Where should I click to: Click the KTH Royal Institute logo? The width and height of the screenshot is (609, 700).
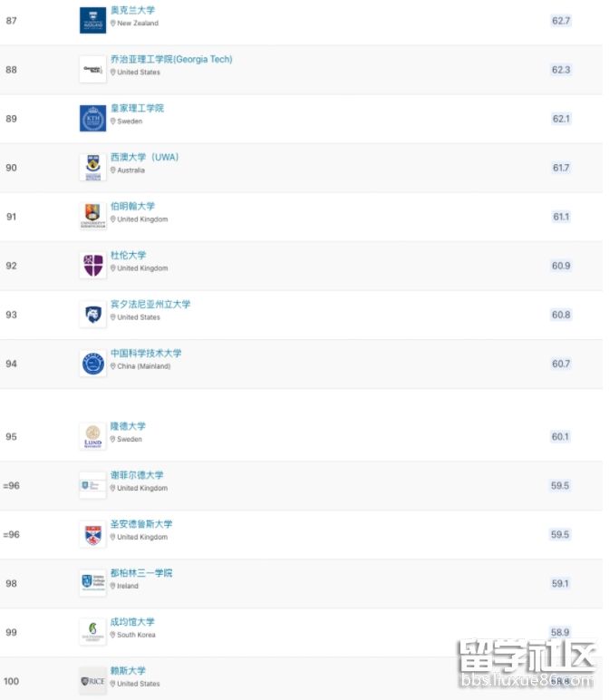(92, 118)
